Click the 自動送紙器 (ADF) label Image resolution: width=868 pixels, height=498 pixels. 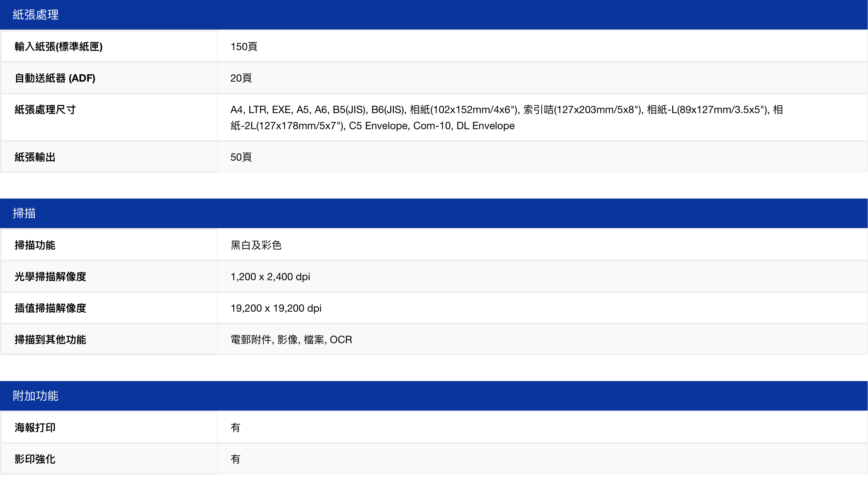click(55, 78)
